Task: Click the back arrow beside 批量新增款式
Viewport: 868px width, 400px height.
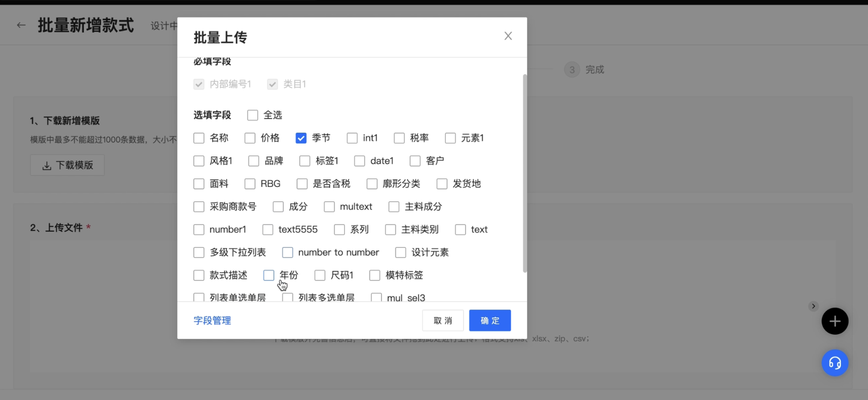Action: coord(21,25)
